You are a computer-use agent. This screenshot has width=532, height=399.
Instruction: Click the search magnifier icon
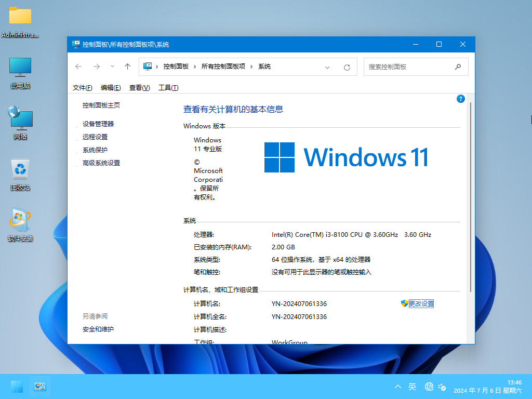coord(458,67)
